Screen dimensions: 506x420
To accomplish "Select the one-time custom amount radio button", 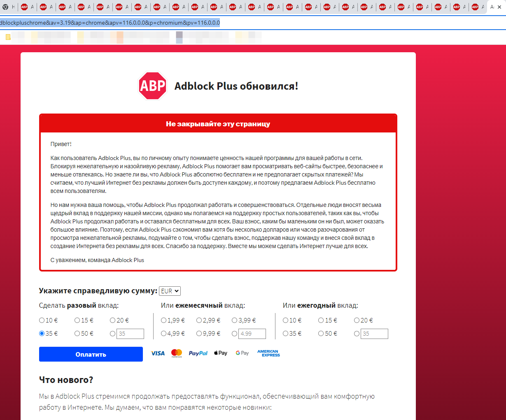I will [112, 334].
